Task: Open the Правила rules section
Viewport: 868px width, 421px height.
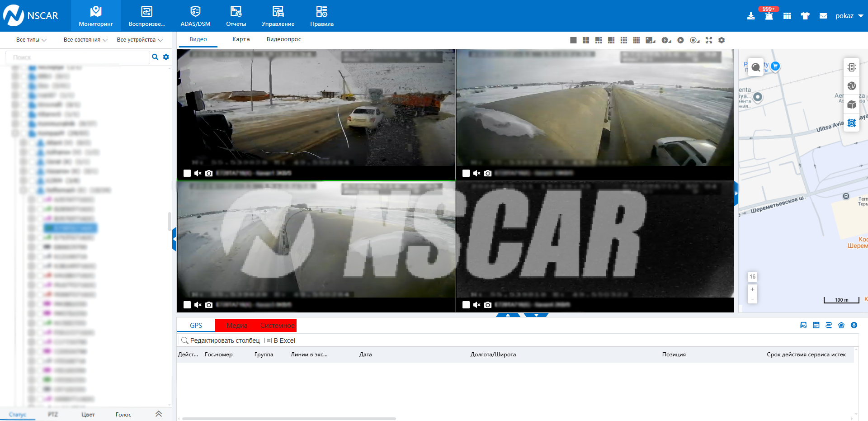Action: tap(322, 16)
